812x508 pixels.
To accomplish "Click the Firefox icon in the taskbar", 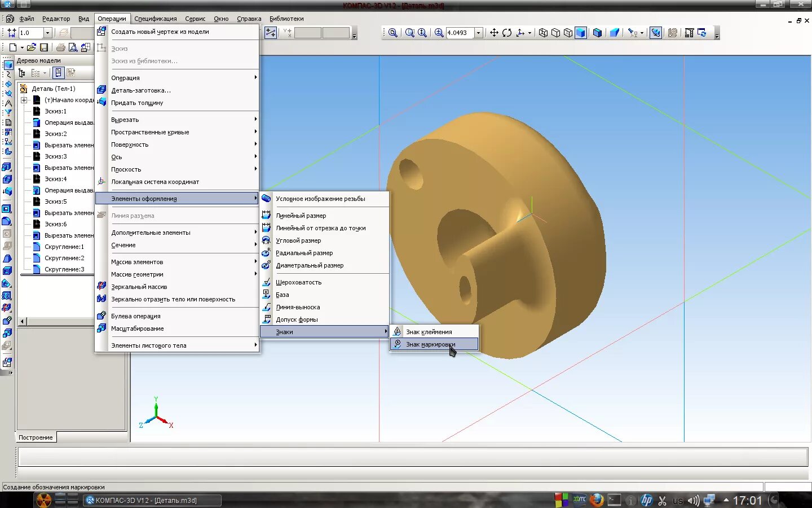I will point(597,500).
